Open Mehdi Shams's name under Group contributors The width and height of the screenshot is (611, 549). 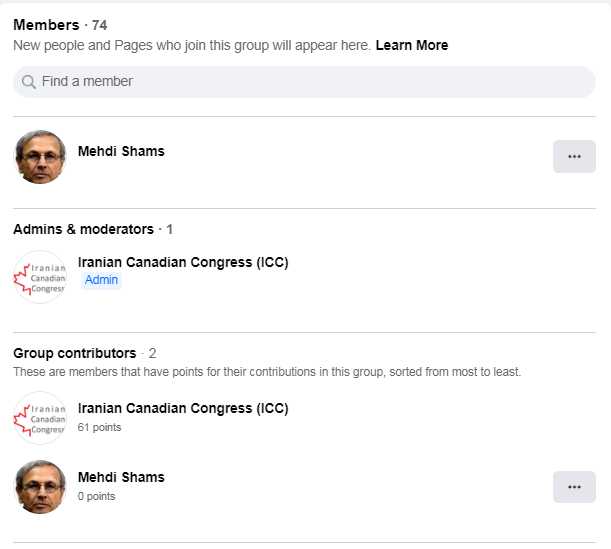[121, 477]
